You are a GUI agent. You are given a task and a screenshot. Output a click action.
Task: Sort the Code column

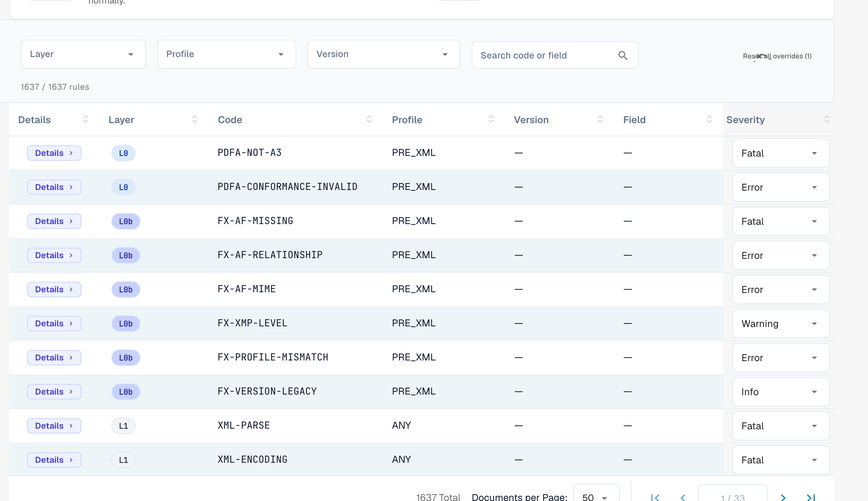pyautogui.click(x=369, y=119)
